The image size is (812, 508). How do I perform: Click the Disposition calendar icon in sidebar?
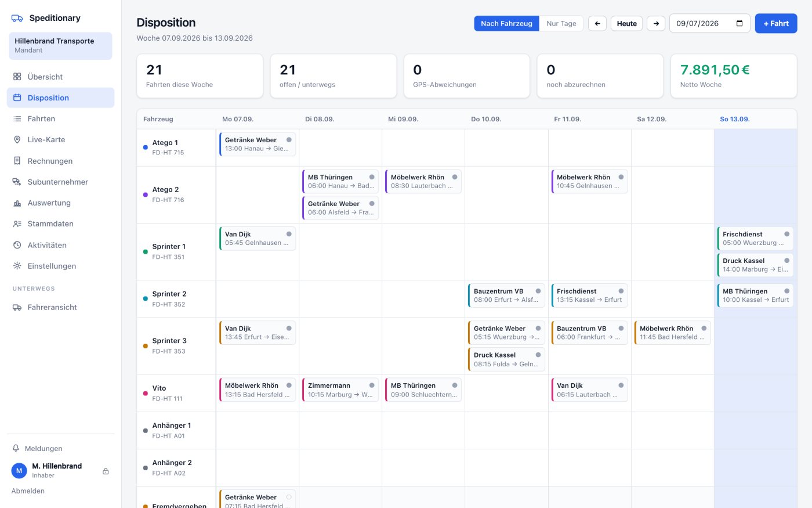pyautogui.click(x=17, y=98)
